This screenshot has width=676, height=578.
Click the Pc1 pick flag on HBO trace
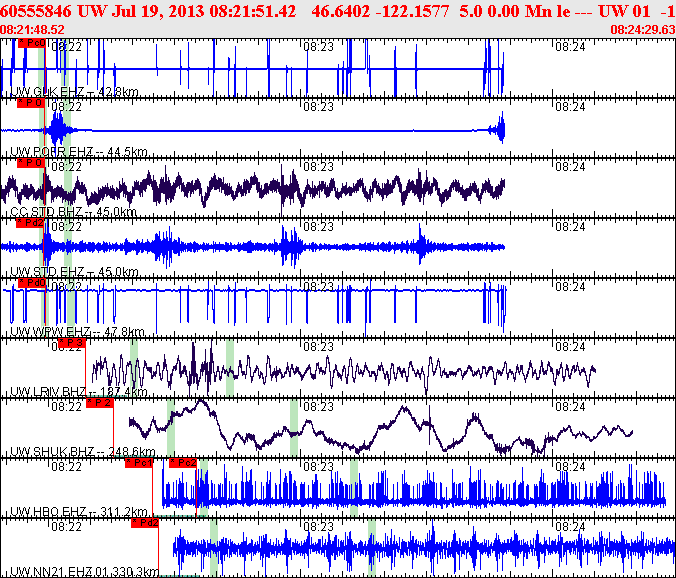click(x=139, y=463)
